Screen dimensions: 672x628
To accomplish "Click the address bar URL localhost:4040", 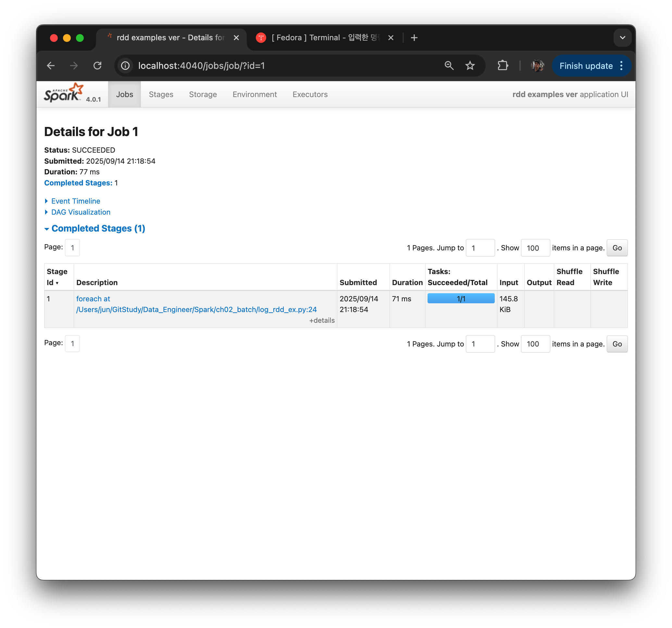I will [202, 66].
